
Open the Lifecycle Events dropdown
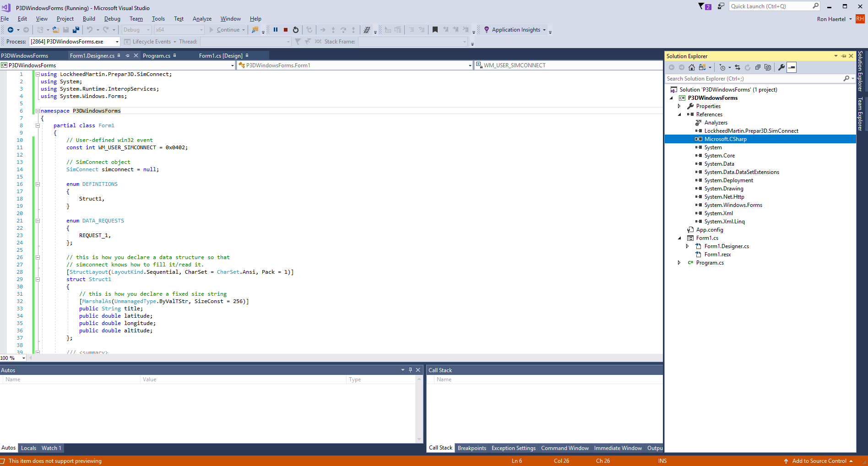pos(175,42)
